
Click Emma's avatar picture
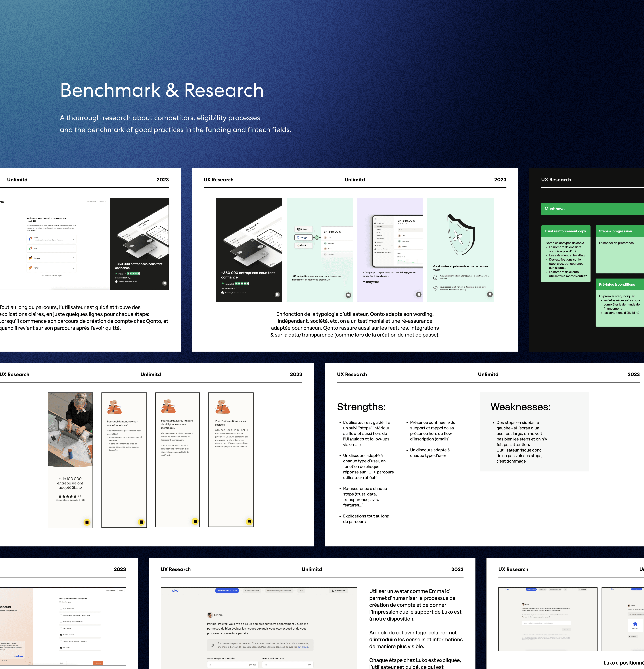tap(210, 615)
